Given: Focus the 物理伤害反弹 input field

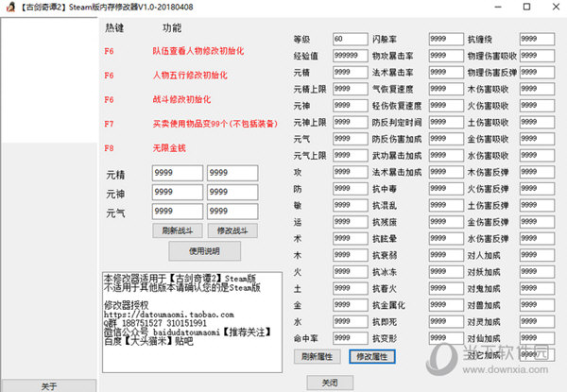Looking at the screenshot, I should click(x=537, y=72).
